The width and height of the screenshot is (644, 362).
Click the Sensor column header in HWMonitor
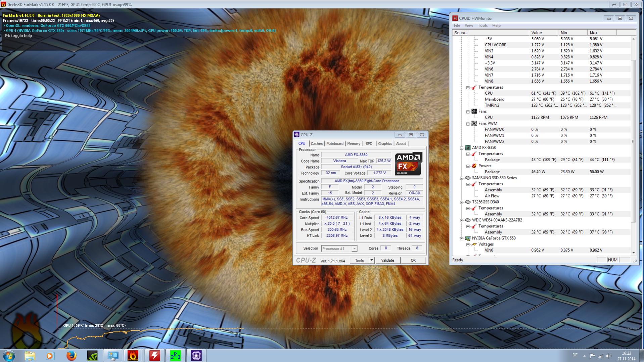[491, 33]
